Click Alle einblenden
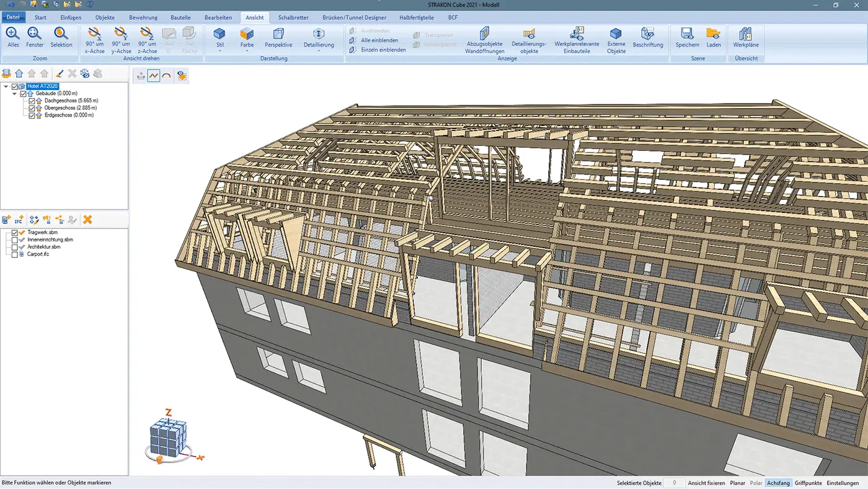The width and height of the screenshot is (868, 489). tap(379, 40)
